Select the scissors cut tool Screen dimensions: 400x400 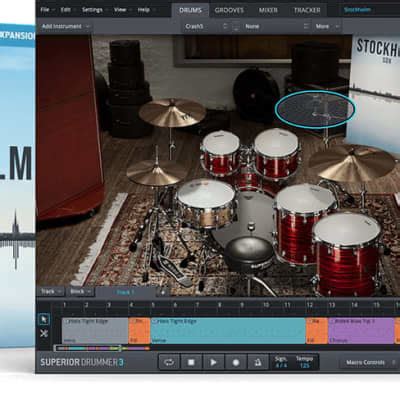pyautogui.click(x=44, y=333)
